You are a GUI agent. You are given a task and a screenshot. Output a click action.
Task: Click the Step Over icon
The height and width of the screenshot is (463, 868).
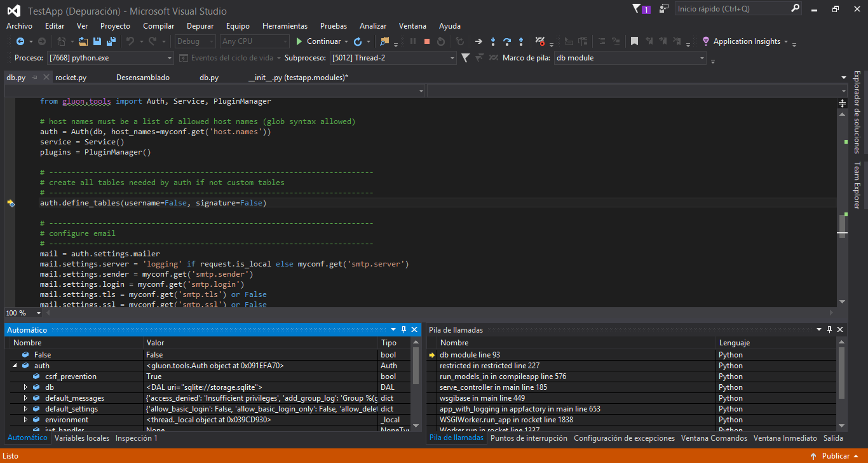tap(507, 41)
